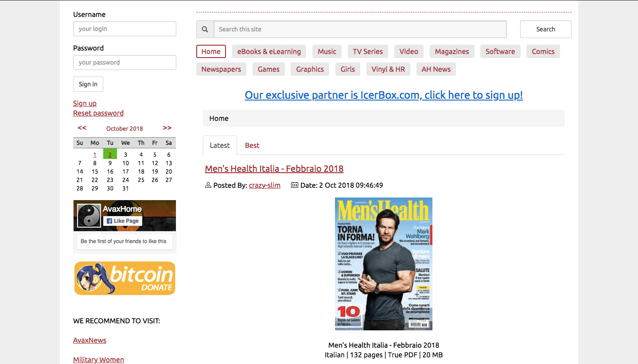Go to next month with >> arrow

pos(167,128)
